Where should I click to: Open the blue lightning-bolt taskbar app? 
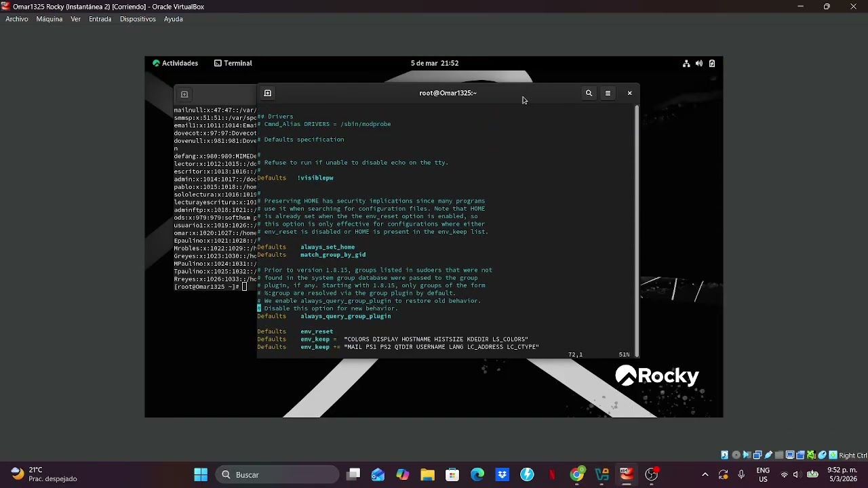(527, 474)
